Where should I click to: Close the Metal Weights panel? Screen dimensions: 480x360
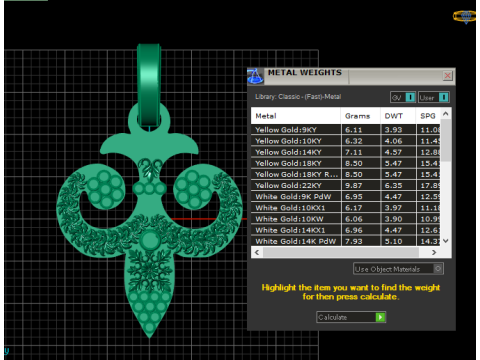pyautogui.click(x=447, y=76)
